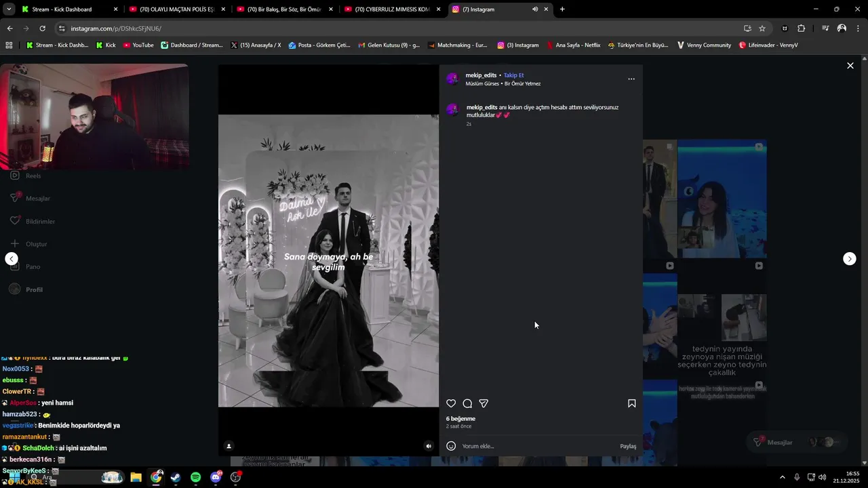This screenshot has height=488, width=868.
Task: Open the media control icon in toolbar
Action: pos(825,28)
